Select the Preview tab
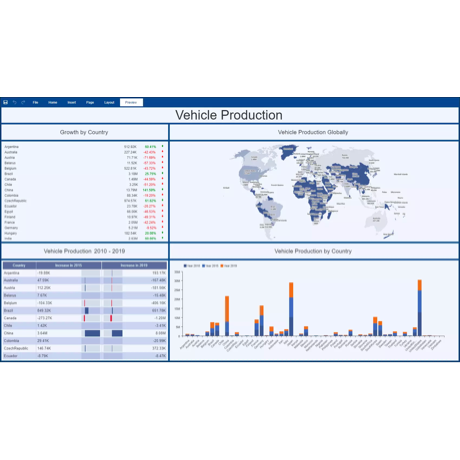Image resolution: width=460 pixels, height=460 pixels. click(x=131, y=102)
